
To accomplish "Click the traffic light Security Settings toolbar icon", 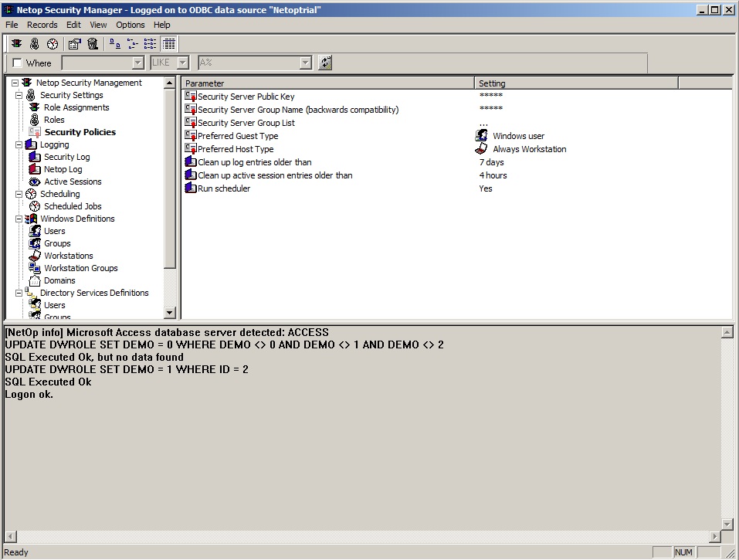I will click(17, 44).
